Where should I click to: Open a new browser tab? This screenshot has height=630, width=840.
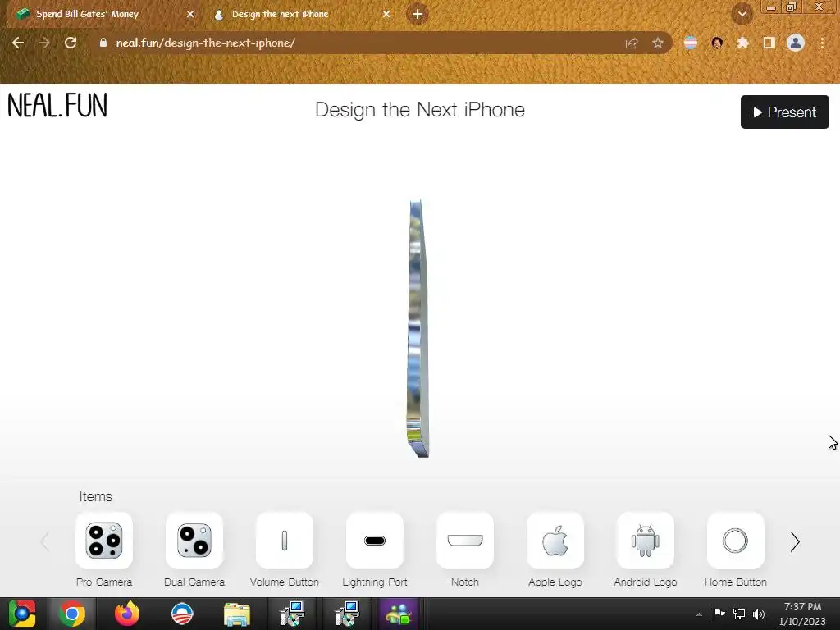point(418,15)
